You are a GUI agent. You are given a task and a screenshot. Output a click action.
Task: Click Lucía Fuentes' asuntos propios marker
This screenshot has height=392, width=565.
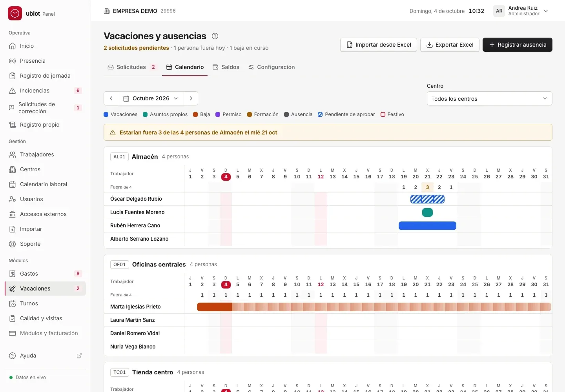coord(427,212)
